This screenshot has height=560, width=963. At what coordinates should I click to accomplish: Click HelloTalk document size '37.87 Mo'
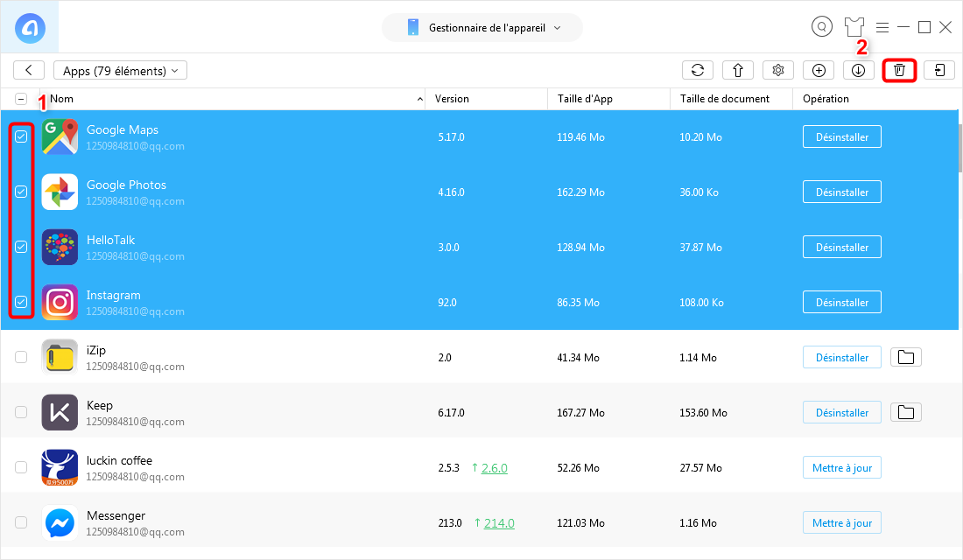pyautogui.click(x=700, y=248)
